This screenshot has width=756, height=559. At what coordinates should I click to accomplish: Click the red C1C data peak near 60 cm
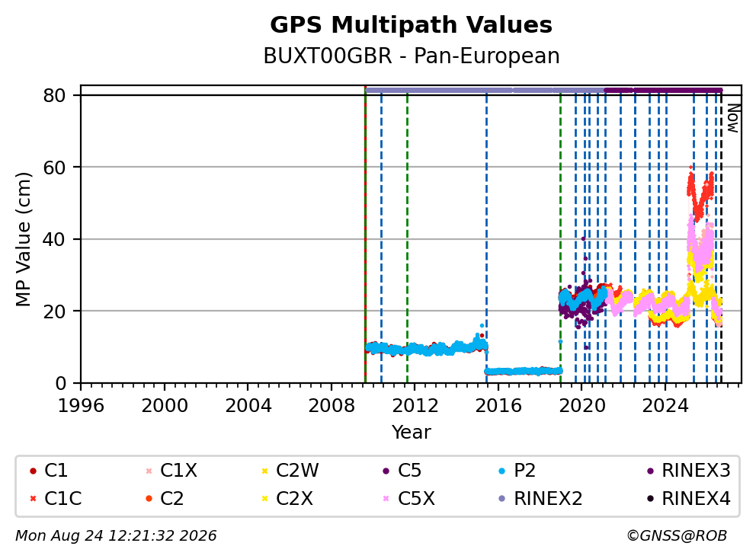pos(691,168)
